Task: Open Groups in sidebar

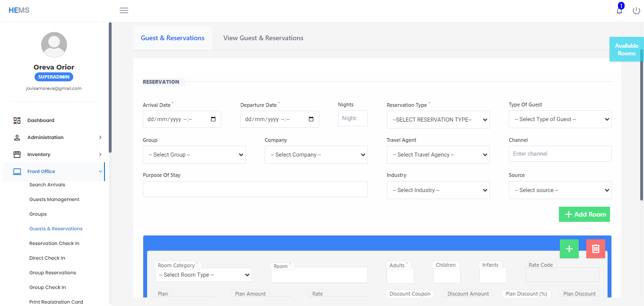Action: pyautogui.click(x=38, y=214)
